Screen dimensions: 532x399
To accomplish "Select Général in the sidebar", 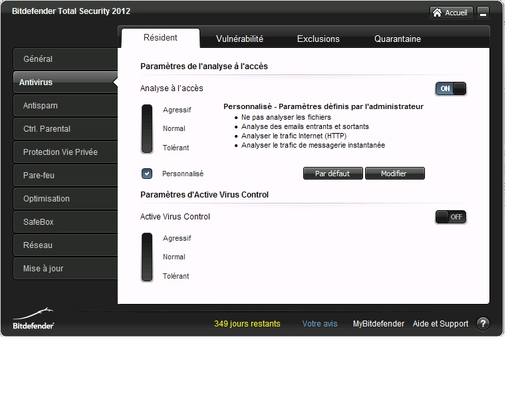I will click(x=65, y=59).
